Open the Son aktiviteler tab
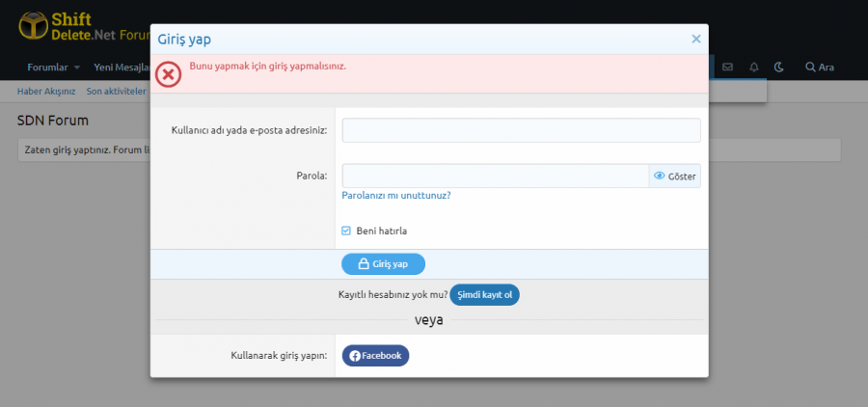Viewport: 868px width, 407px height. [x=116, y=92]
